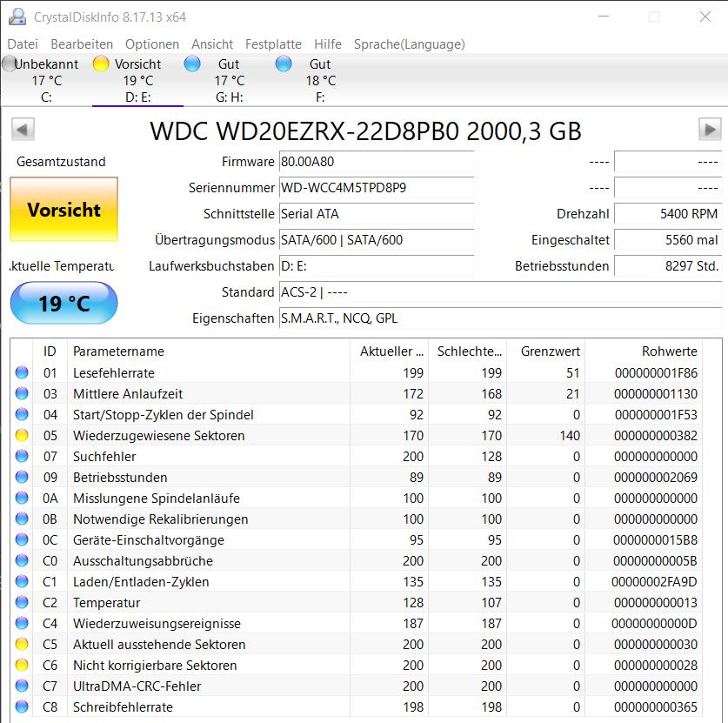The image size is (728, 723).
Task: Click the Schnittstelle field Serial ATA
Action: (x=377, y=214)
